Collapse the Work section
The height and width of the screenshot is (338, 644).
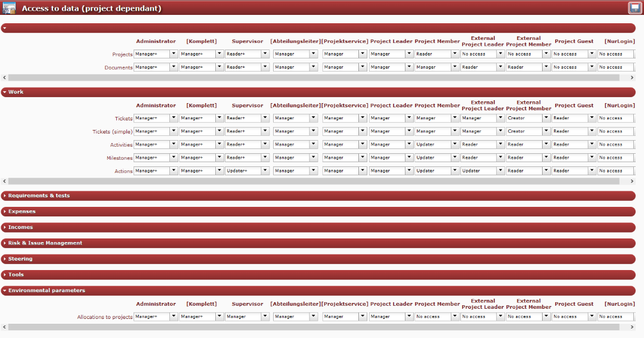pyautogui.click(x=16, y=92)
